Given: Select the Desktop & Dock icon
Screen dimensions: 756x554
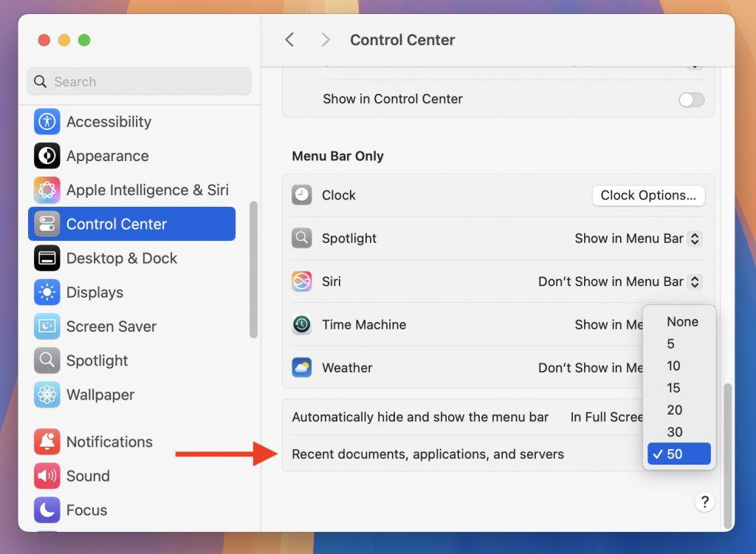Looking at the screenshot, I should (x=47, y=258).
